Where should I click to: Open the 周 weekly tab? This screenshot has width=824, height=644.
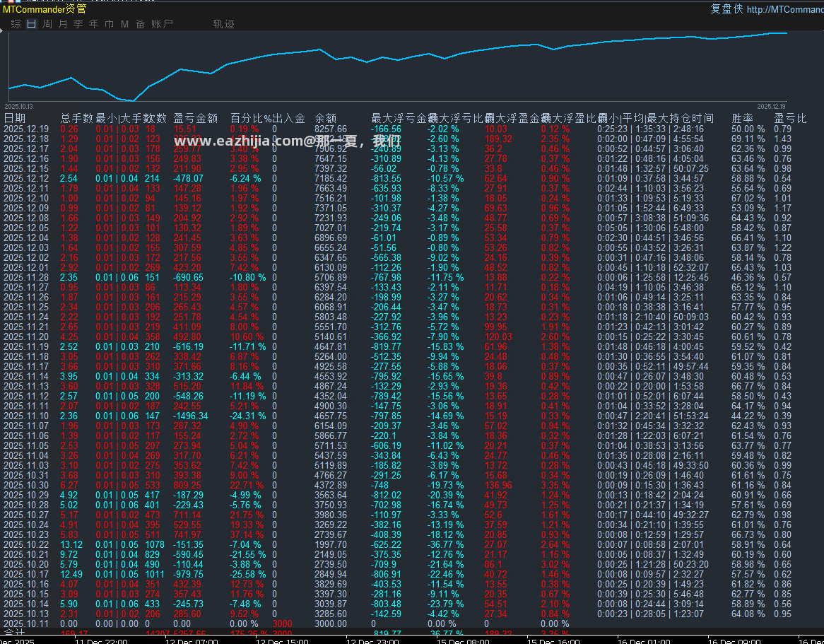pos(47,24)
